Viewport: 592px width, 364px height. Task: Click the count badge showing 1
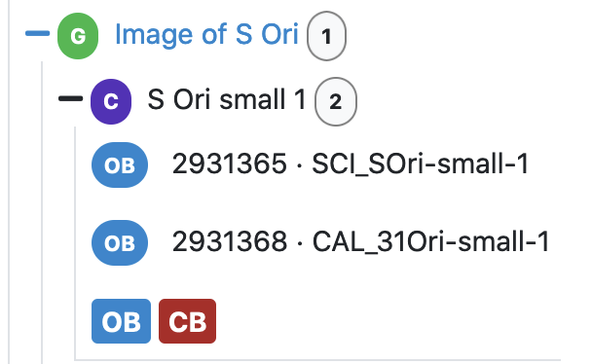point(326,36)
